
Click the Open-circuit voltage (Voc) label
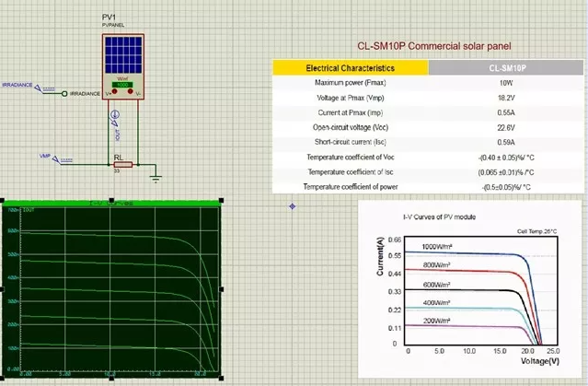(351, 127)
